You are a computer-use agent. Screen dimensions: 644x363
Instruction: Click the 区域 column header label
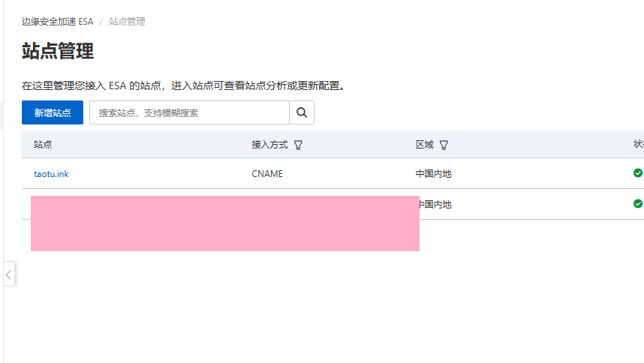tap(424, 145)
